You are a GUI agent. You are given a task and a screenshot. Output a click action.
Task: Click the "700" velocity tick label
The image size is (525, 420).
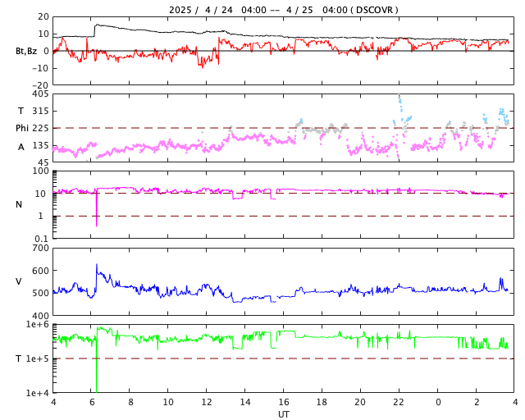(40, 249)
